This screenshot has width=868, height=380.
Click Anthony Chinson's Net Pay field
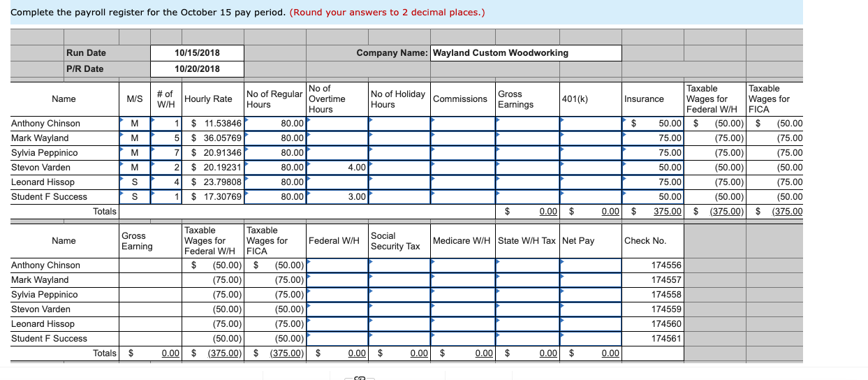coord(590,265)
